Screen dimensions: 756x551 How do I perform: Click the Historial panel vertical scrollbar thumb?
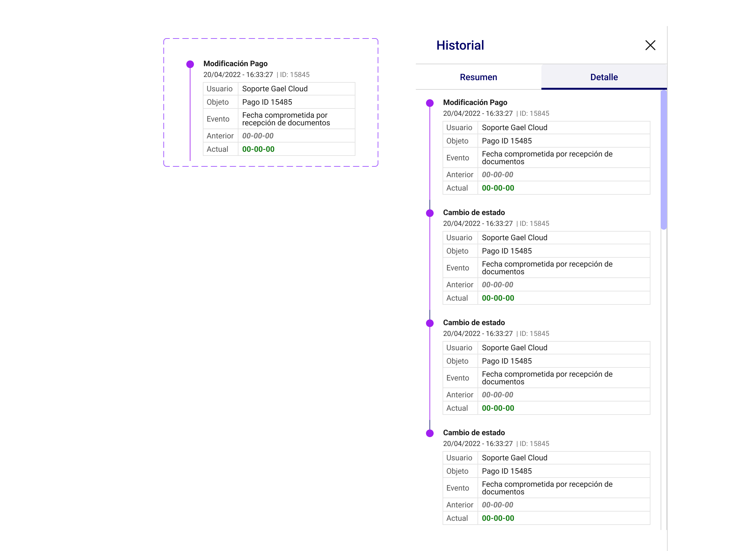(664, 159)
